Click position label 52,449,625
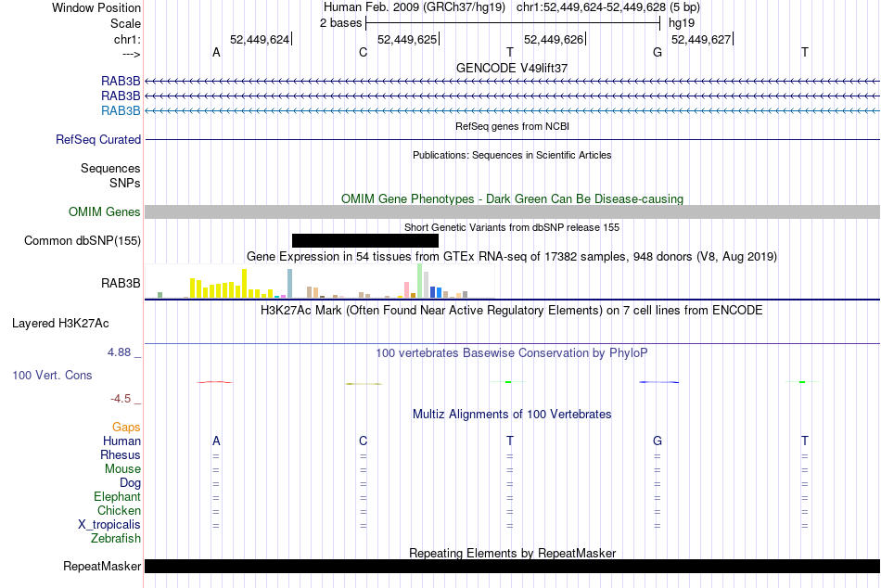 point(407,39)
